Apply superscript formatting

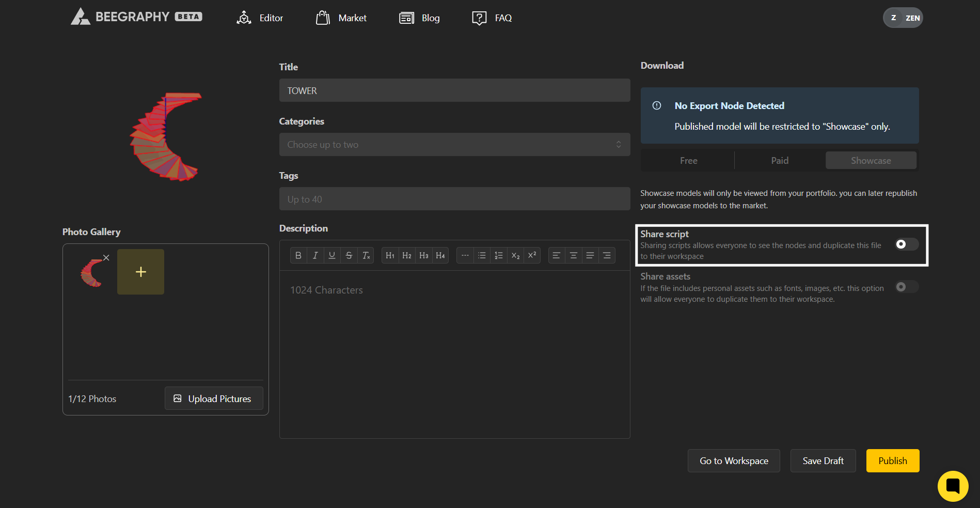532,255
